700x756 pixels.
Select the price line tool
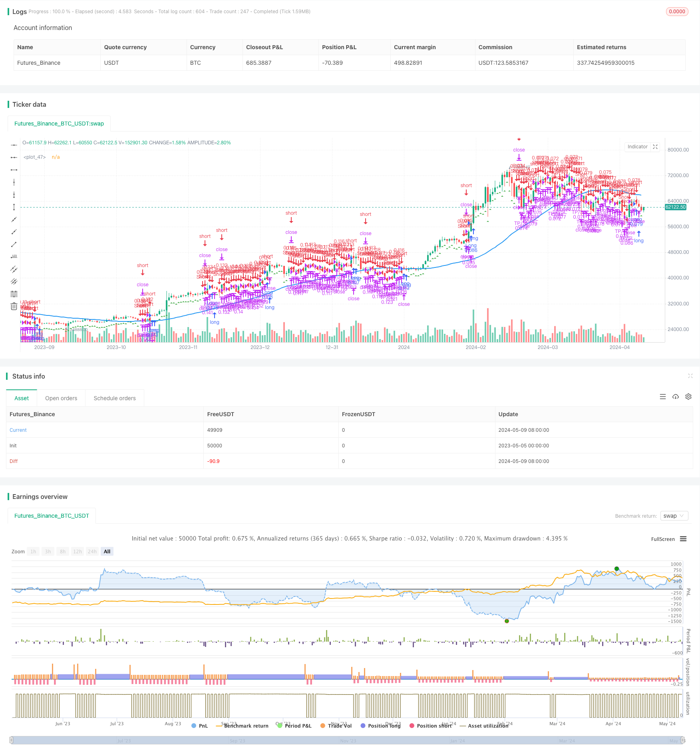tap(14, 257)
